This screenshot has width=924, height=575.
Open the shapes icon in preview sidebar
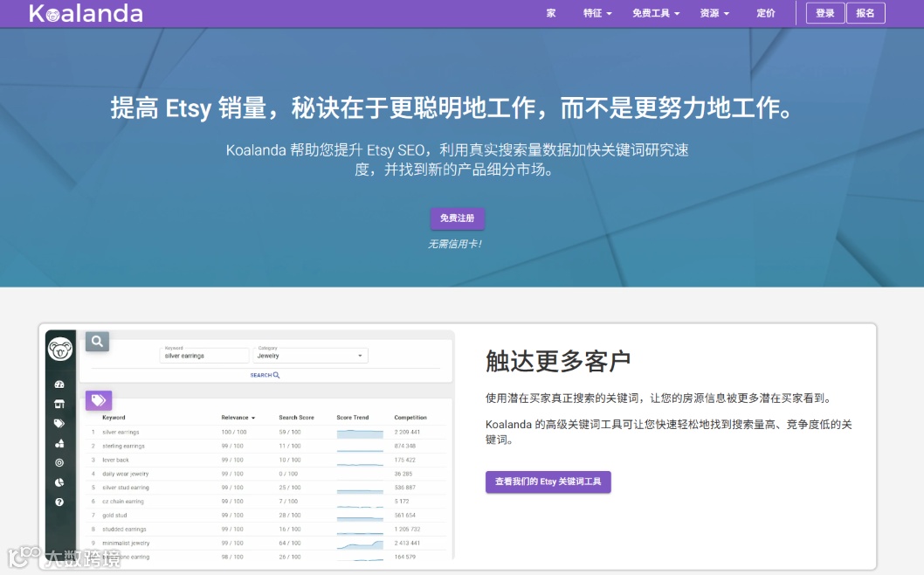(59, 444)
